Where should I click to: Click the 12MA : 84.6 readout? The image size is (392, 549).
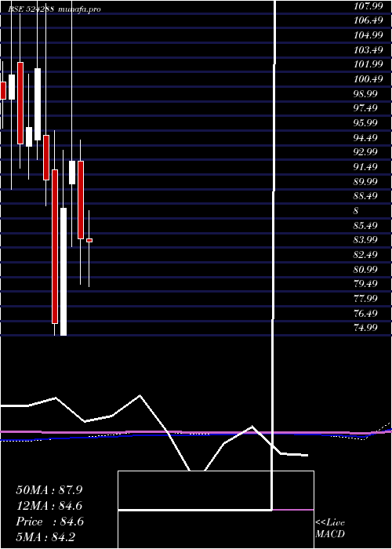point(49,506)
